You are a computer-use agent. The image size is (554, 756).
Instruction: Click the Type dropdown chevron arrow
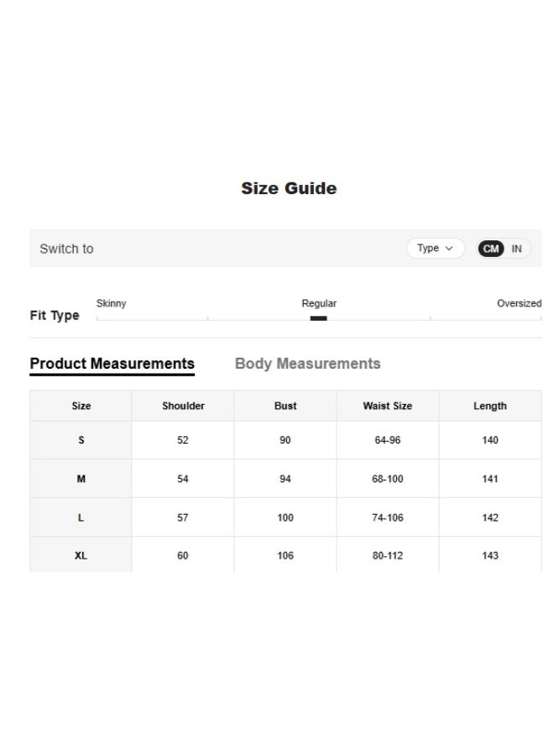coord(449,249)
